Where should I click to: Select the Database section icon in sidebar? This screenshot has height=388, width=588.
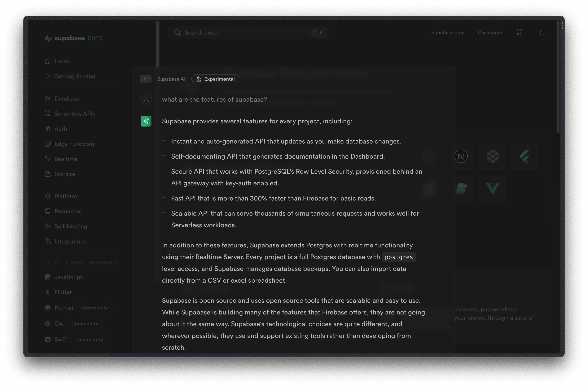[x=48, y=98]
